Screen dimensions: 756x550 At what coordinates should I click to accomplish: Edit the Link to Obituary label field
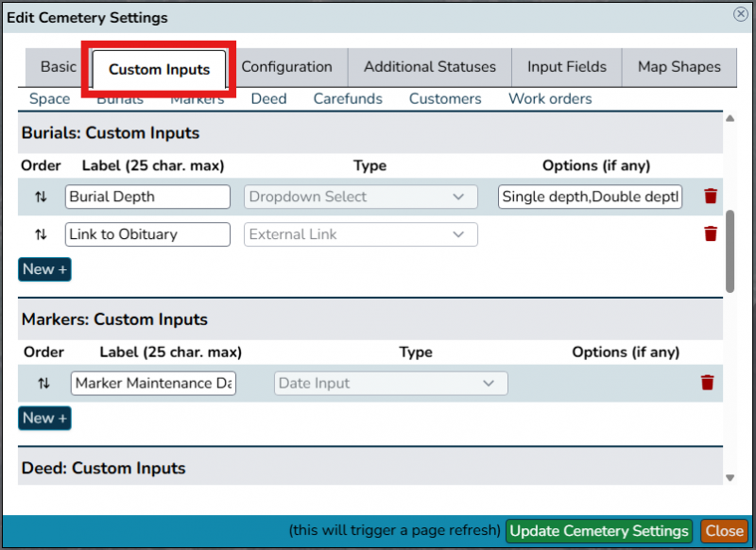click(x=147, y=234)
